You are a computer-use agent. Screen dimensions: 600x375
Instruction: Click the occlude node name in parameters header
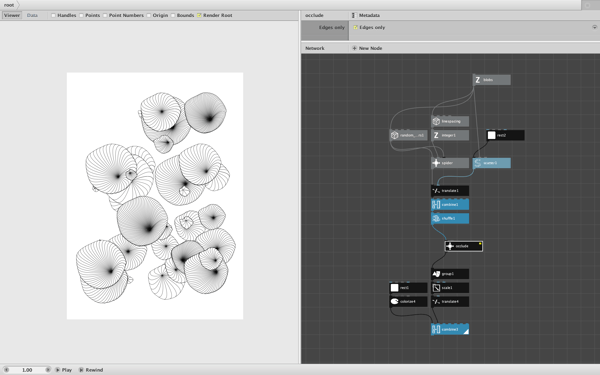coord(315,15)
